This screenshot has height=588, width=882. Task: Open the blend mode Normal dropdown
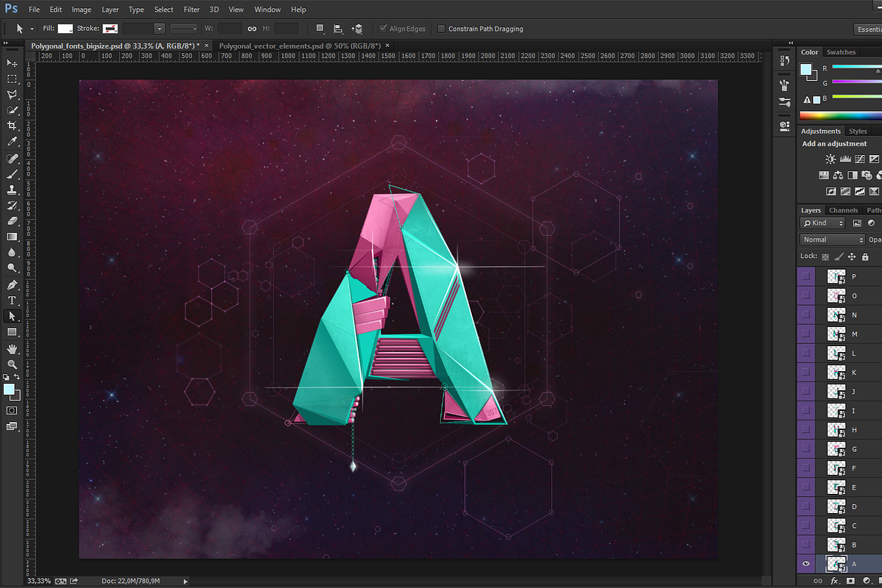click(833, 240)
